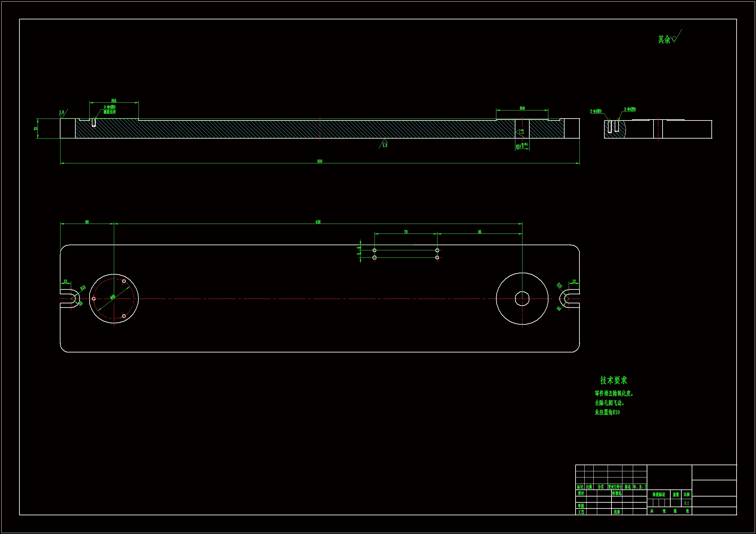Click the 590 overall length dimension text

coord(319,161)
